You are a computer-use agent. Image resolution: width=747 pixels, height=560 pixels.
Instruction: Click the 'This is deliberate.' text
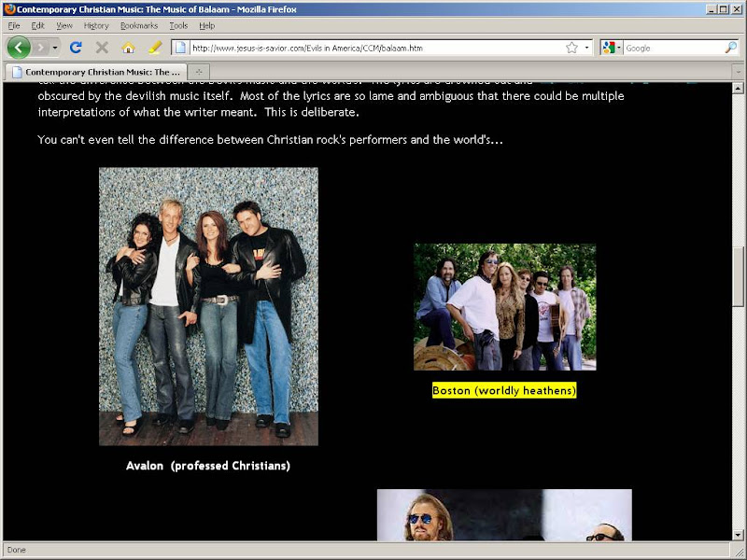point(312,112)
